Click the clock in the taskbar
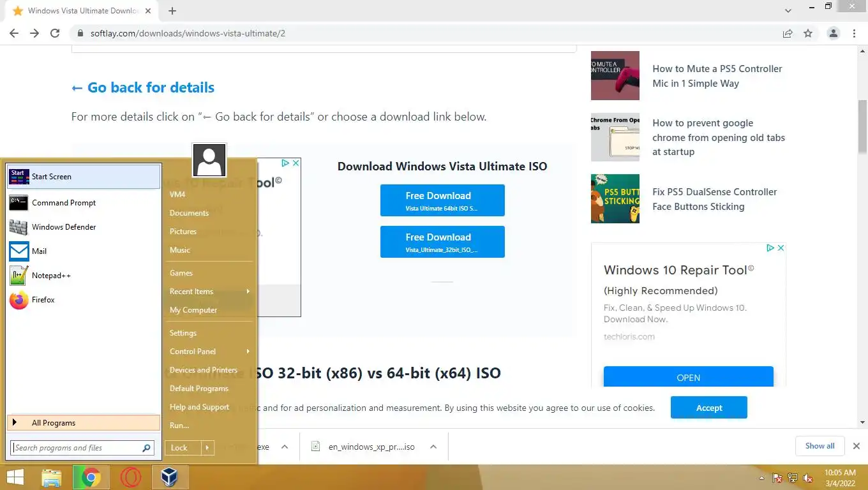 coord(840,478)
